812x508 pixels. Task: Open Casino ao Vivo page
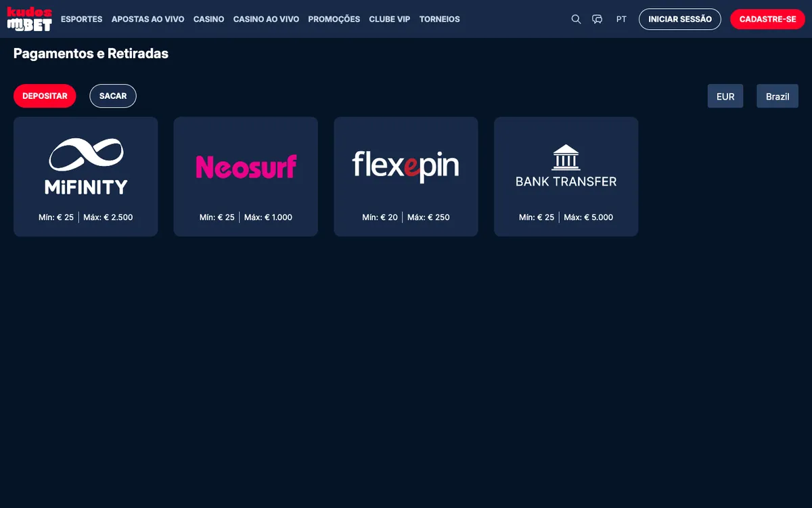tap(266, 19)
